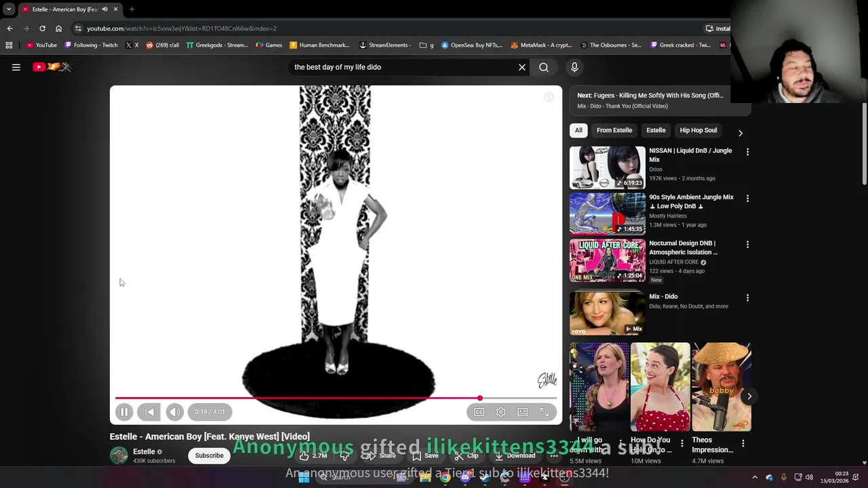Click the page's vertical scrollbar

(865, 142)
